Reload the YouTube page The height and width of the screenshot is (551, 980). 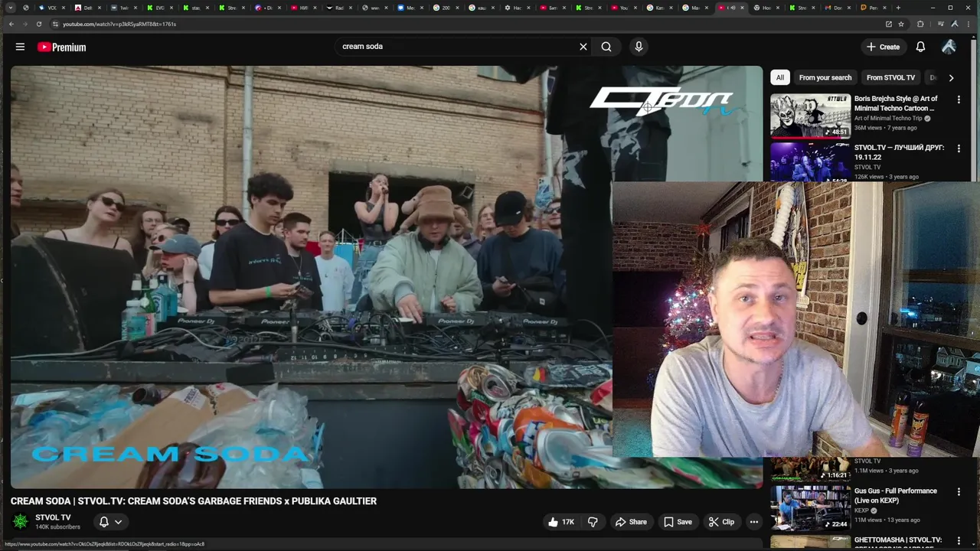pyautogui.click(x=38, y=24)
